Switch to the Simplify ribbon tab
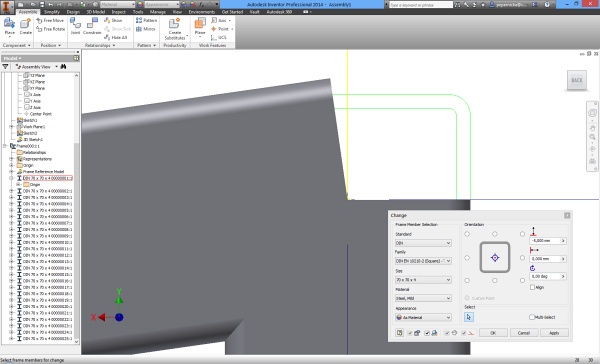Image resolution: width=600 pixels, height=364 pixels. tap(52, 12)
